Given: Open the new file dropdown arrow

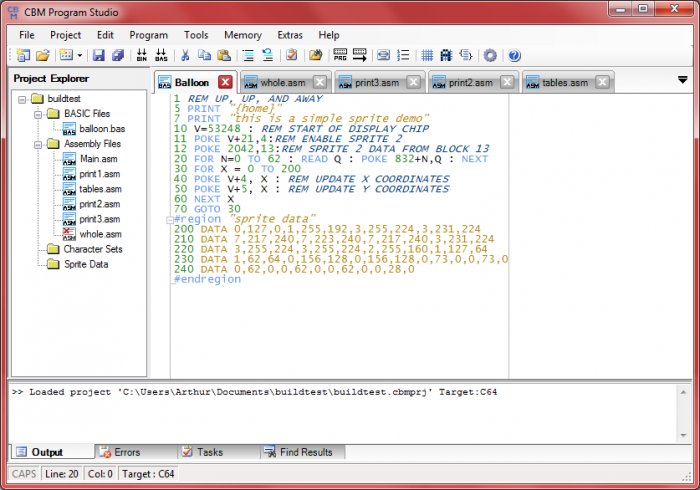Looking at the screenshot, I should pos(80,56).
